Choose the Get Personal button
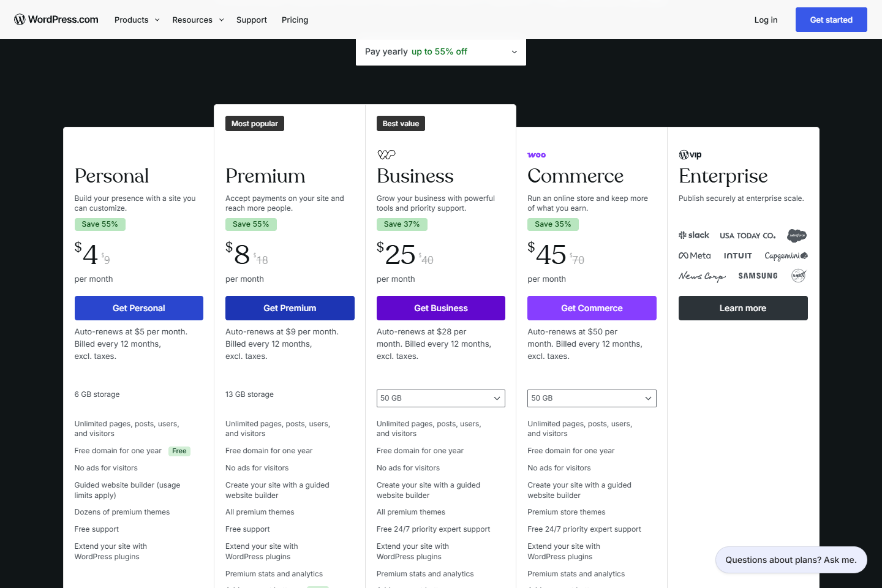The width and height of the screenshot is (882, 588). tap(139, 308)
